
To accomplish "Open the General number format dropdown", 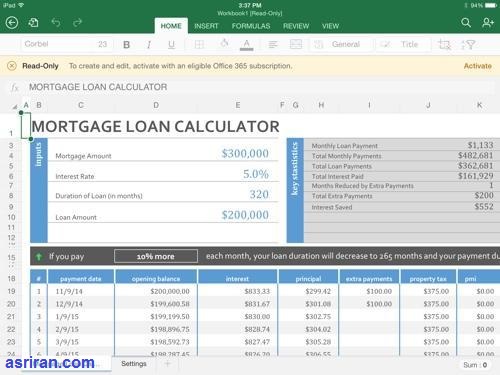I will 342,44.
